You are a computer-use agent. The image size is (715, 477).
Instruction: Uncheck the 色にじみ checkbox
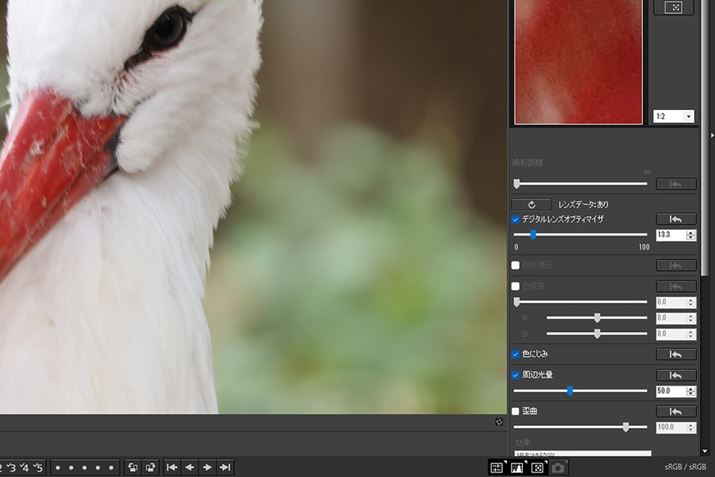tap(516, 354)
